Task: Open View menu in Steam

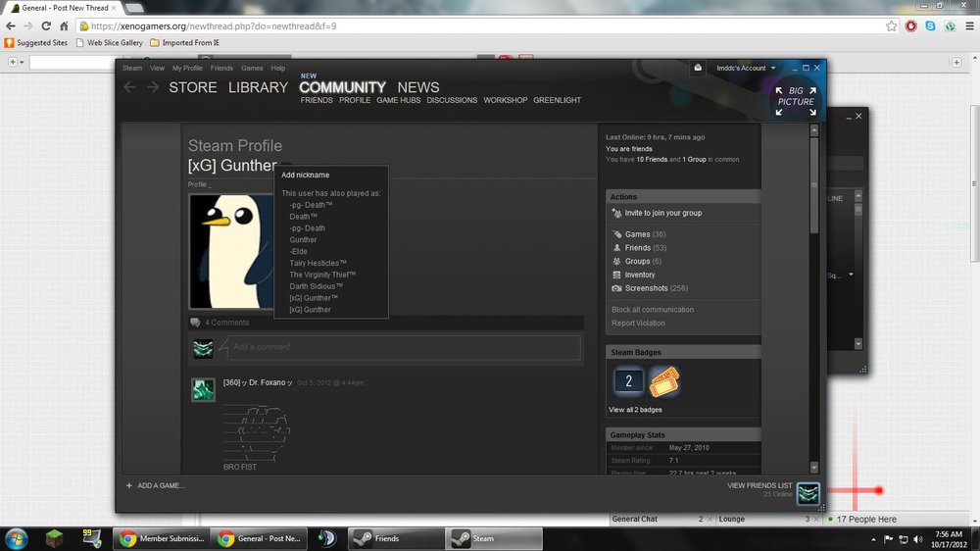Action: [x=157, y=69]
